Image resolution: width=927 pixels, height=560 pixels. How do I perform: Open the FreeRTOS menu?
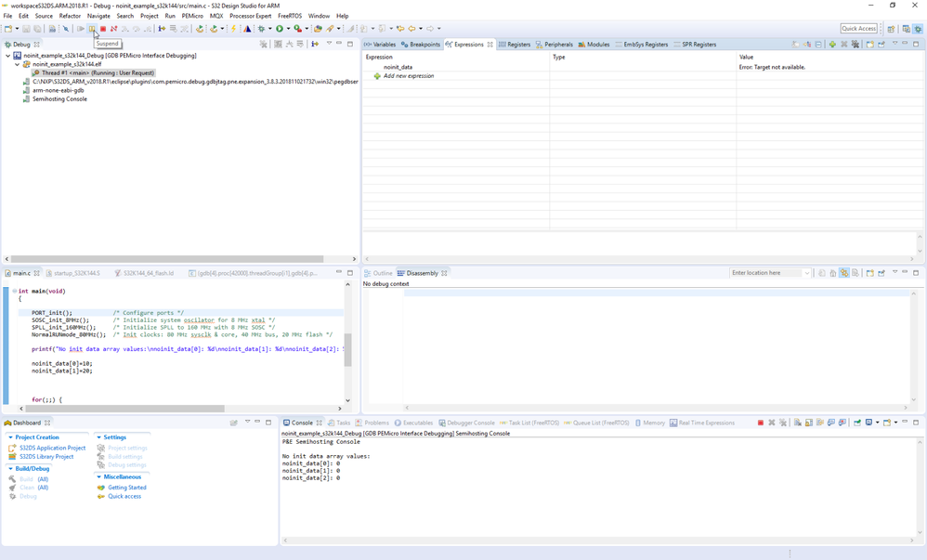click(x=290, y=16)
